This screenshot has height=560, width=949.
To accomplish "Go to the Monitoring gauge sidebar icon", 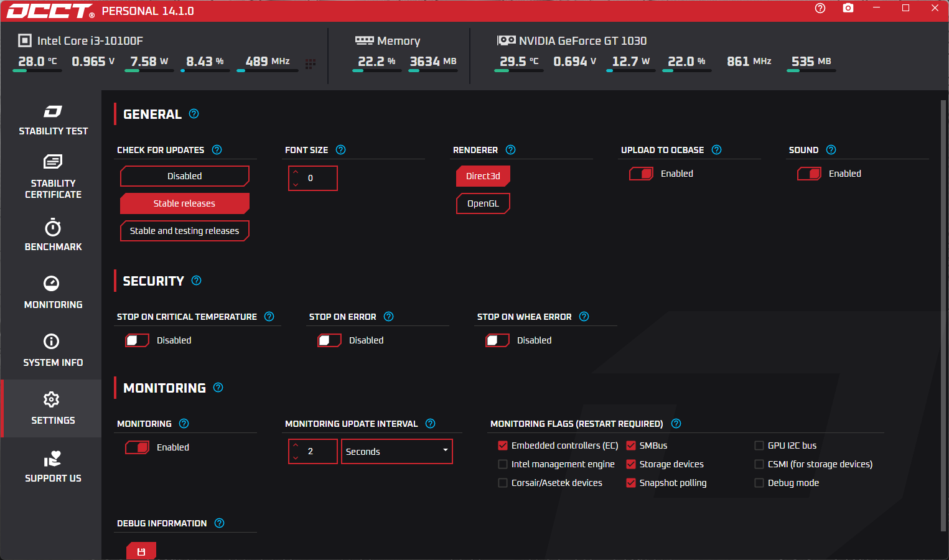I will 52,283.
